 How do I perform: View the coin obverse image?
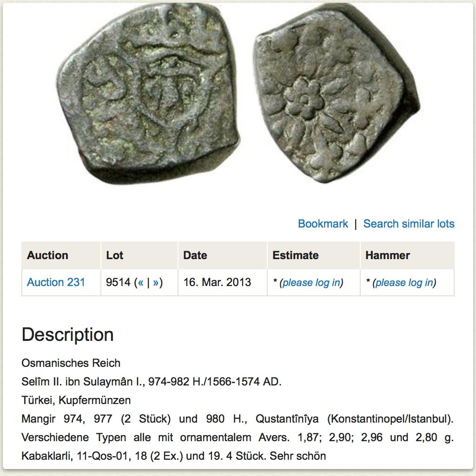pos(148,92)
